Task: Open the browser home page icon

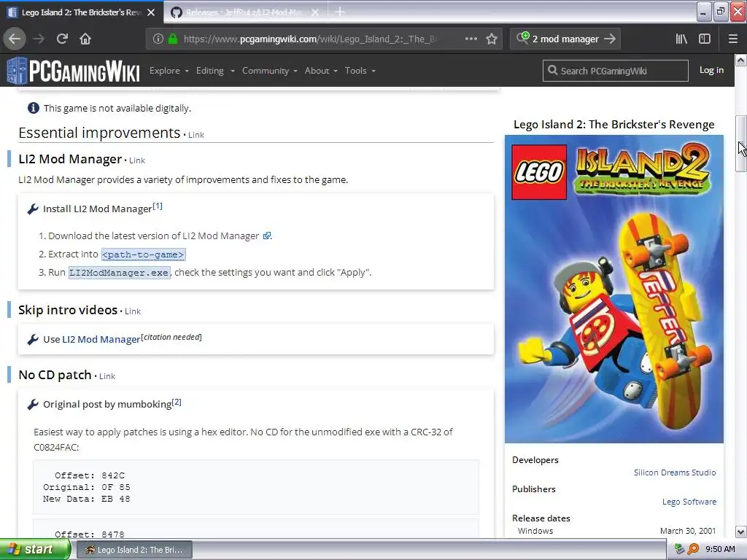Action: coord(85,39)
